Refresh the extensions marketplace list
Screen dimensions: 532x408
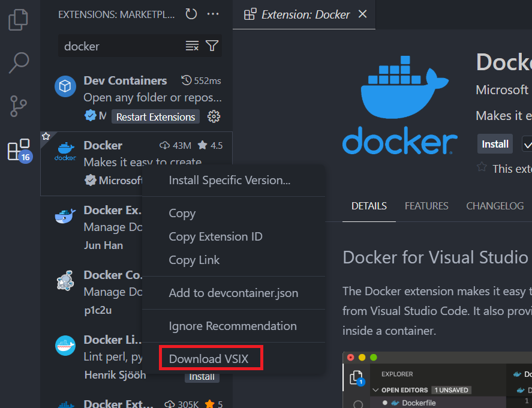tap(191, 14)
